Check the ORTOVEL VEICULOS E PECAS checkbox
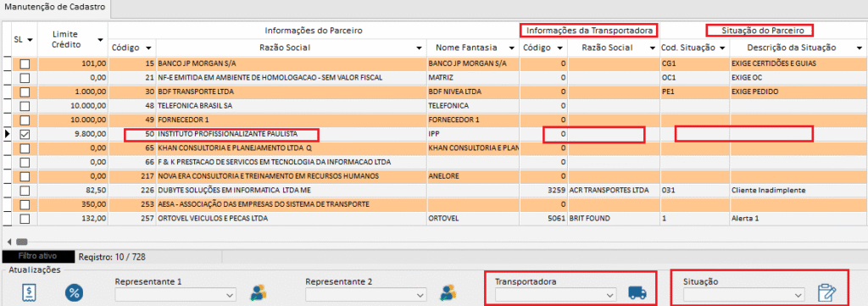 (x=25, y=219)
